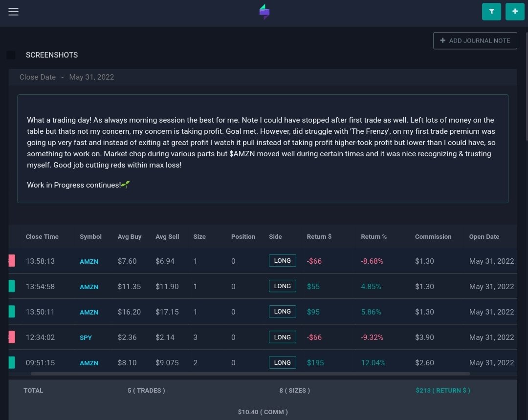Sort by Return % column header
Viewport: 528px width, 420px height.
click(x=374, y=237)
